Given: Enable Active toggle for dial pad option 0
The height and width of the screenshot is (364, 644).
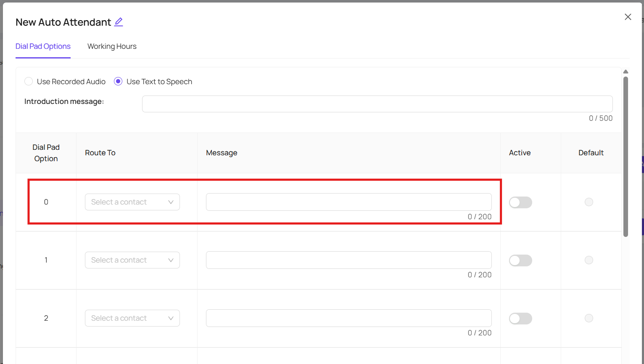Looking at the screenshot, I should (x=520, y=202).
